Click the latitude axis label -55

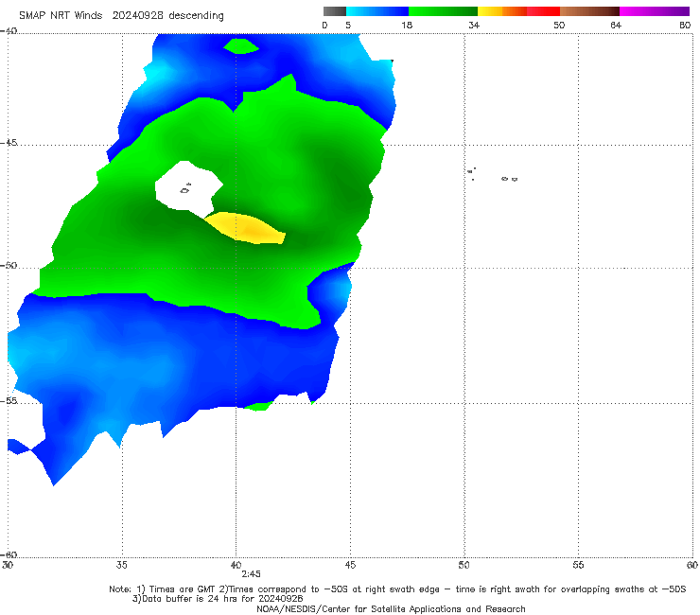pyautogui.click(x=9, y=400)
